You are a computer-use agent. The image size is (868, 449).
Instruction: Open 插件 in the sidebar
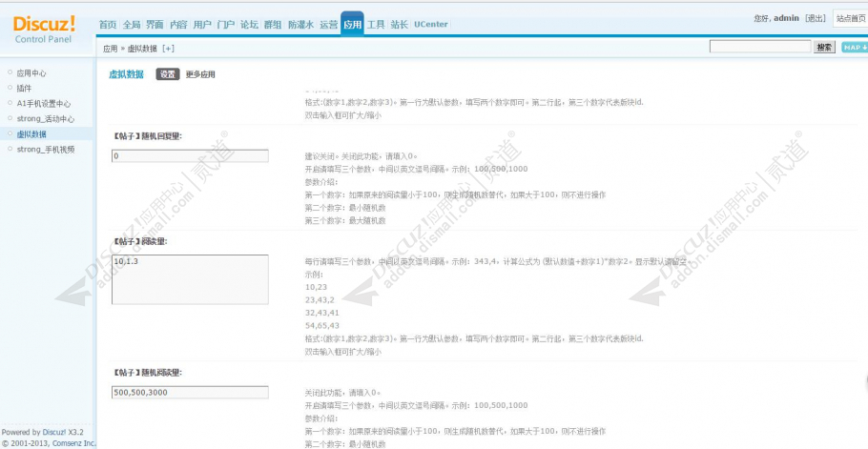coord(24,88)
